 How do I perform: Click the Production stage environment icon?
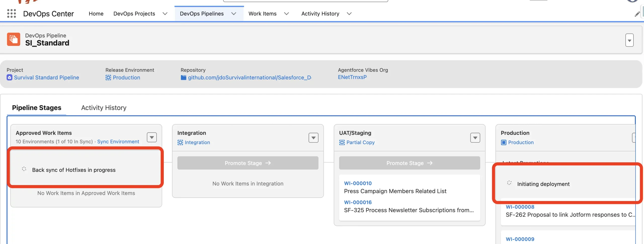point(504,142)
